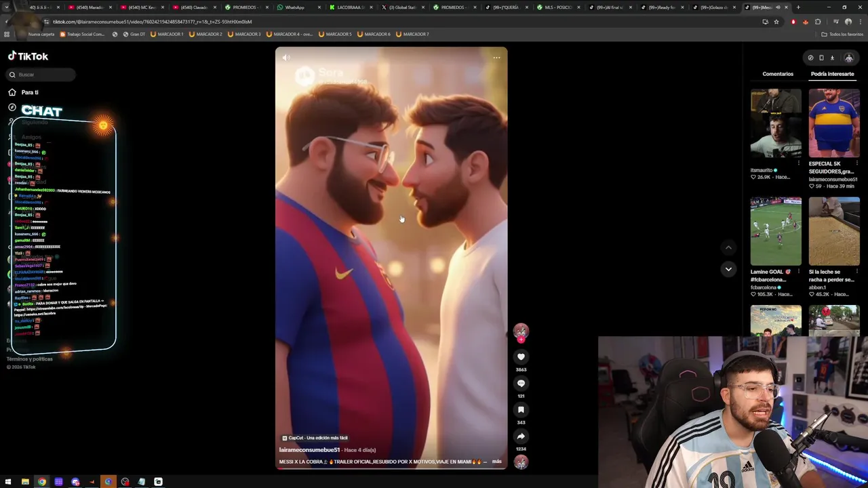Click the CapCut 'Una edición más fácil' label
Image resolution: width=868 pixels, height=488 pixels.
(x=315, y=438)
